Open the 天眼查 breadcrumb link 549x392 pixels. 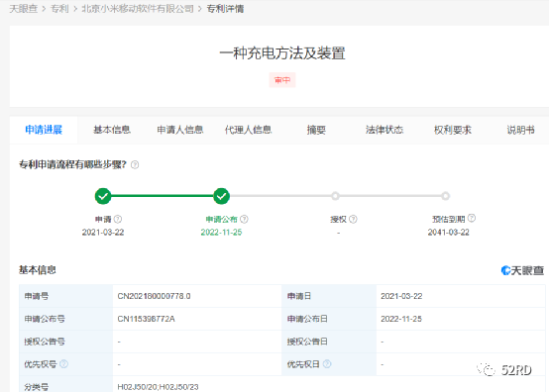(23, 9)
